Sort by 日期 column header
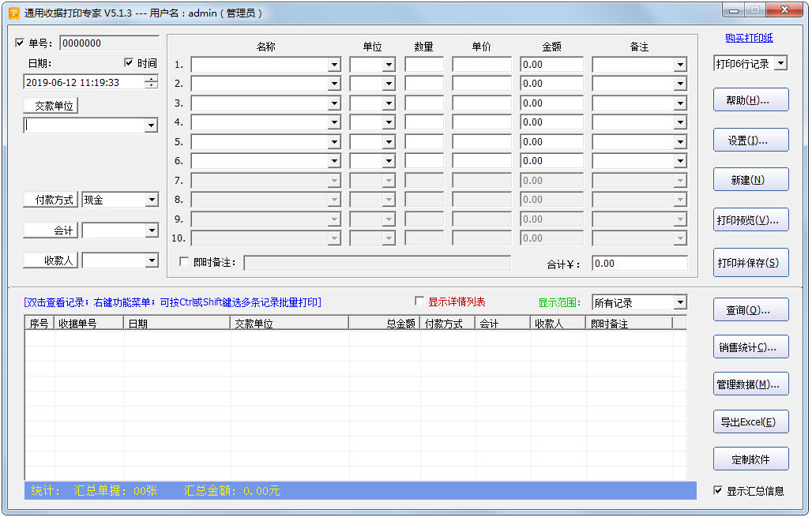Screen dimensions: 812x517 pos(177,324)
